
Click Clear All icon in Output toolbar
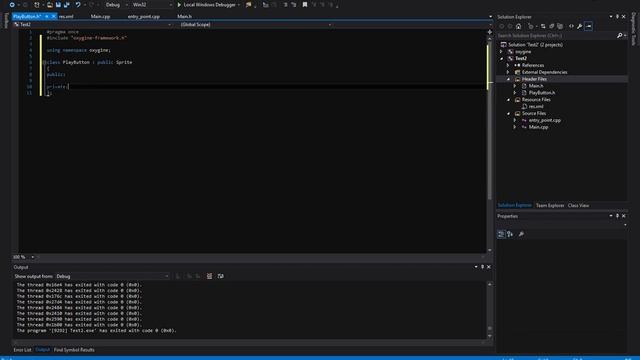click(209, 276)
